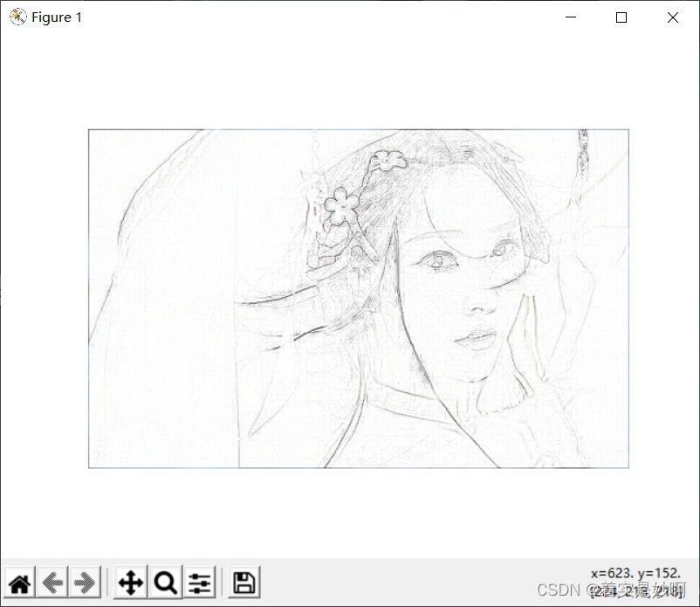Viewport: 700px width, 607px height.
Task: Activate the Pan axes cross-arrows tool
Action: (x=130, y=583)
